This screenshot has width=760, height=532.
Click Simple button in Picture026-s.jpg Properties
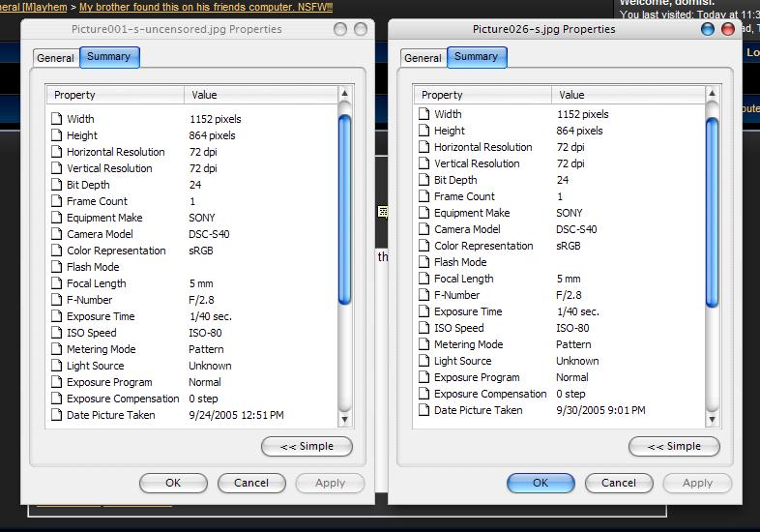pyautogui.click(x=674, y=446)
